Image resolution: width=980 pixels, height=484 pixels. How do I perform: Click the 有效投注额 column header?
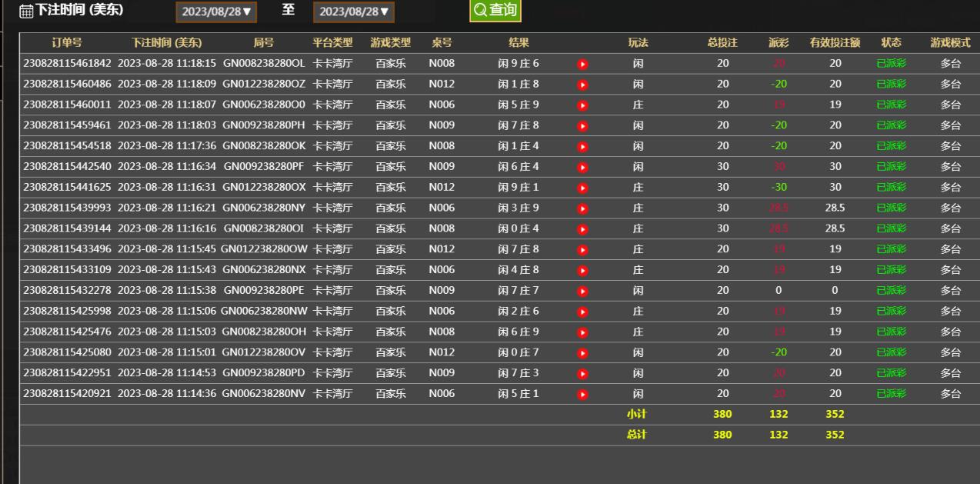coord(835,43)
